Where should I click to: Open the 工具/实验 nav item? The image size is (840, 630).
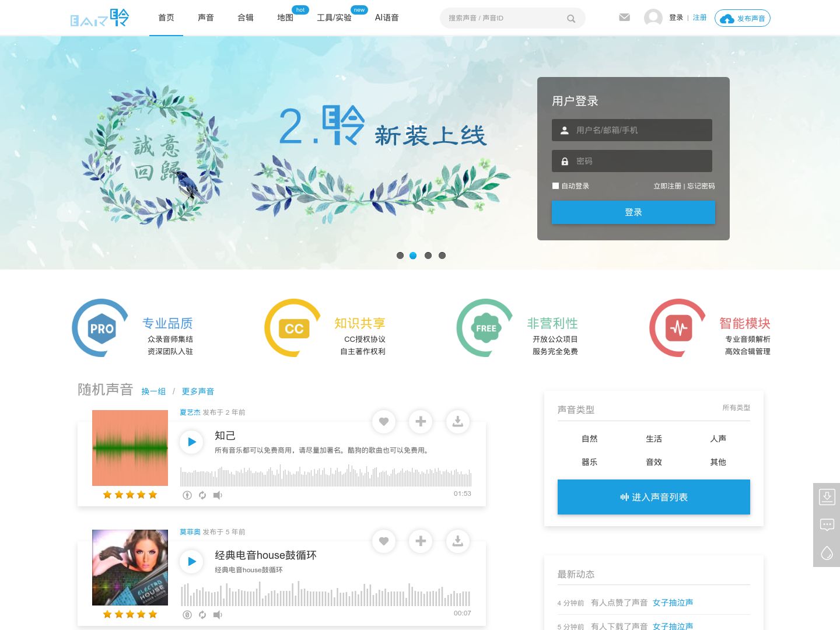(334, 17)
